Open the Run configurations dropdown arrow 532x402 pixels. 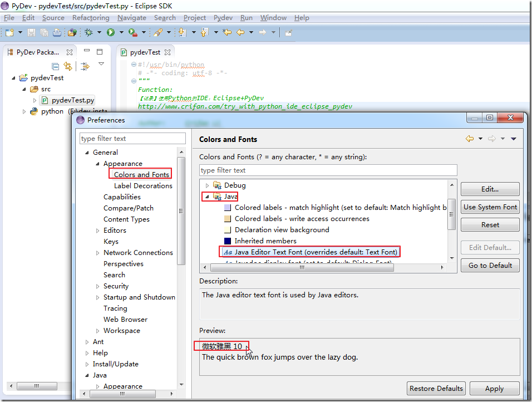click(121, 33)
